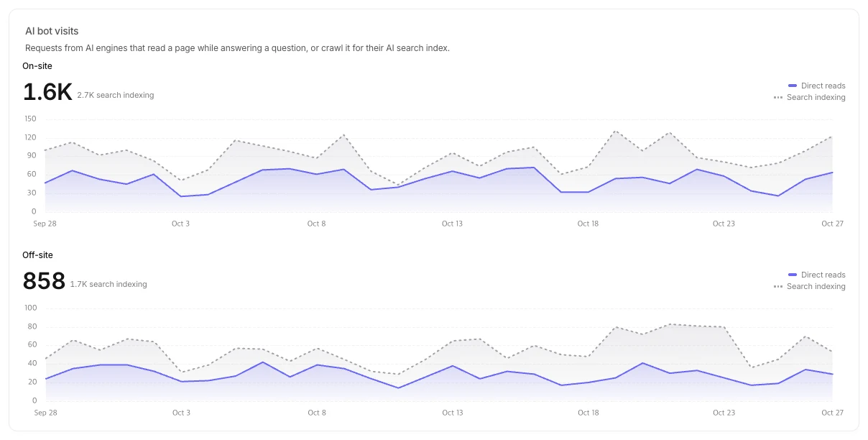The image size is (868, 440).
Task: Click Oct 13 label on Off-site chart
Action: (x=452, y=413)
